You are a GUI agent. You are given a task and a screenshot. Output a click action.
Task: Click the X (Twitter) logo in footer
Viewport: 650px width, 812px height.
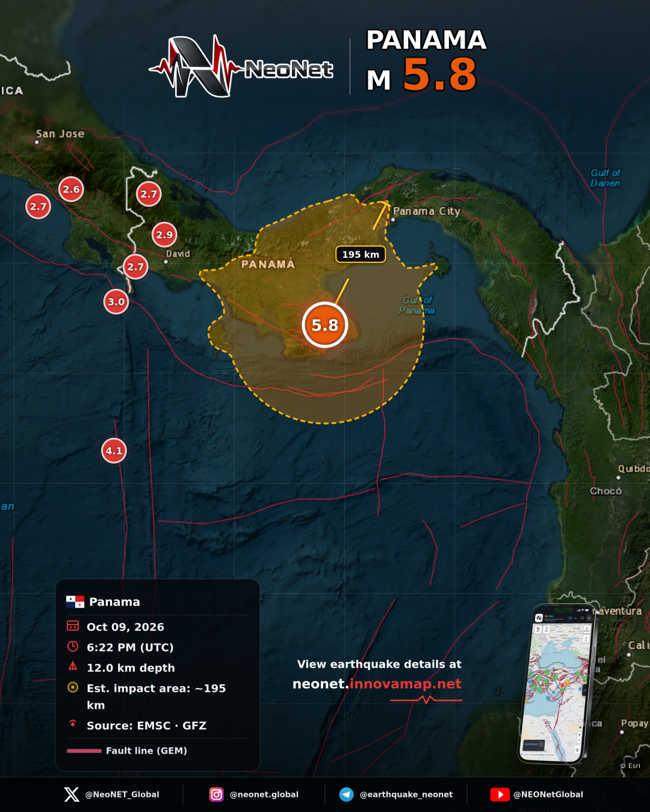point(72,795)
